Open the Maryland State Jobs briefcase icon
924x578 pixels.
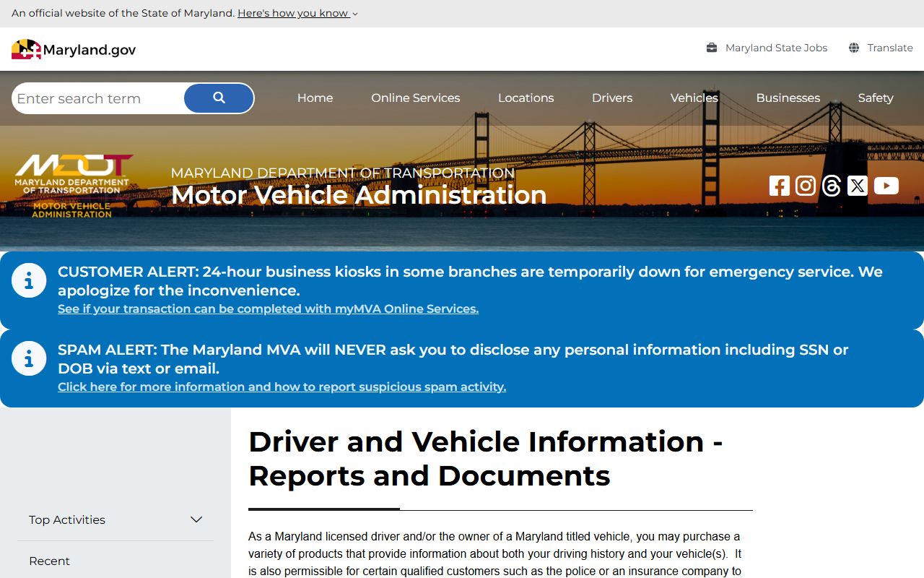[712, 48]
